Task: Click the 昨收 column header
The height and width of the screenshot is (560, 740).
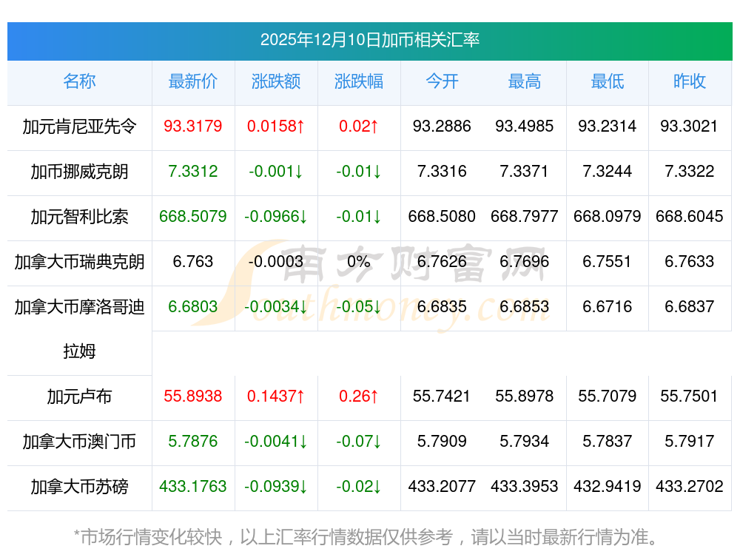Action: point(690,81)
